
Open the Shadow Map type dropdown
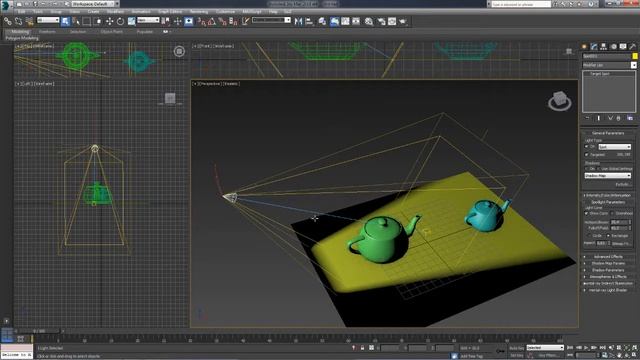608,176
